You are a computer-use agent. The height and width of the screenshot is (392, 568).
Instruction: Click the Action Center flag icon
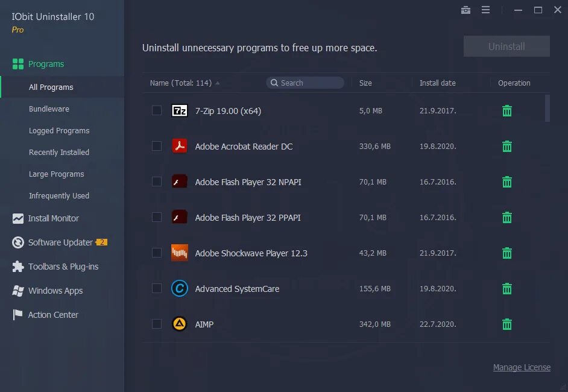pyautogui.click(x=17, y=315)
